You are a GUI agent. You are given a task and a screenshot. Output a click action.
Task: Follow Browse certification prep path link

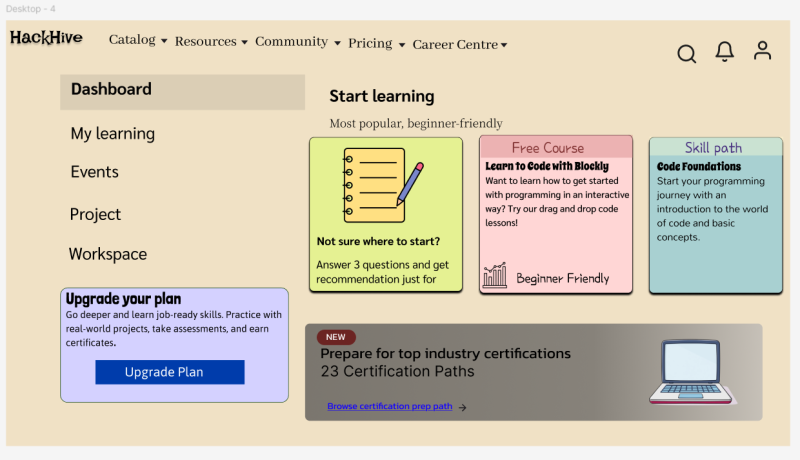coord(390,406)
